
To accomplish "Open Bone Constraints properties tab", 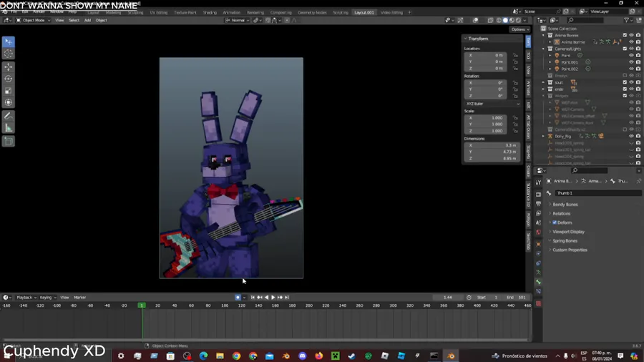I will (x=538, y=291).
